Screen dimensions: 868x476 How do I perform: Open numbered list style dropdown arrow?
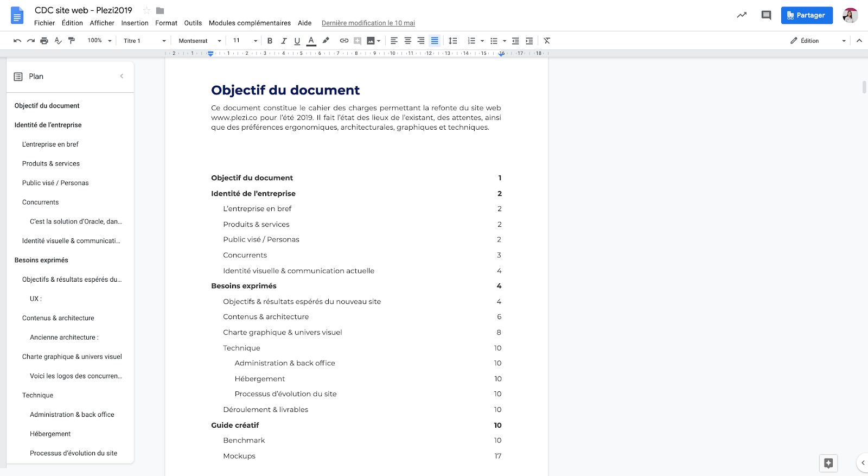[x=482, y=41]
